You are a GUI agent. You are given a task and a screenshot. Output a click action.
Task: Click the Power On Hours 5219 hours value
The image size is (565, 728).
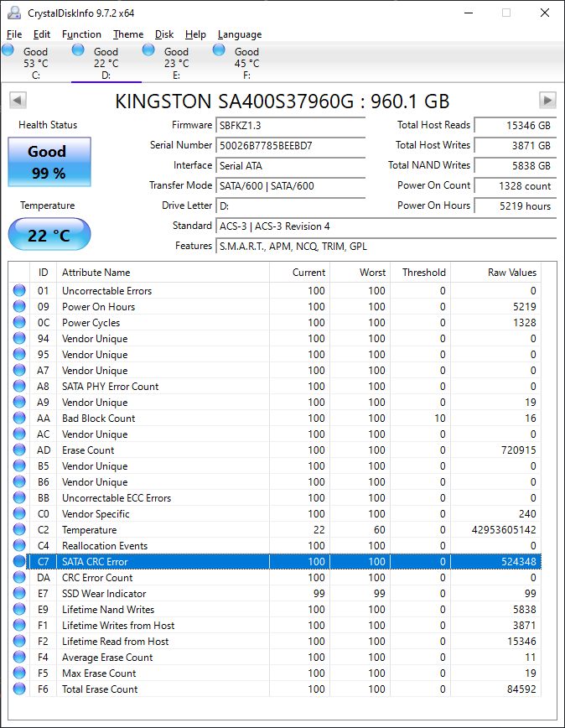pos(516,205)
